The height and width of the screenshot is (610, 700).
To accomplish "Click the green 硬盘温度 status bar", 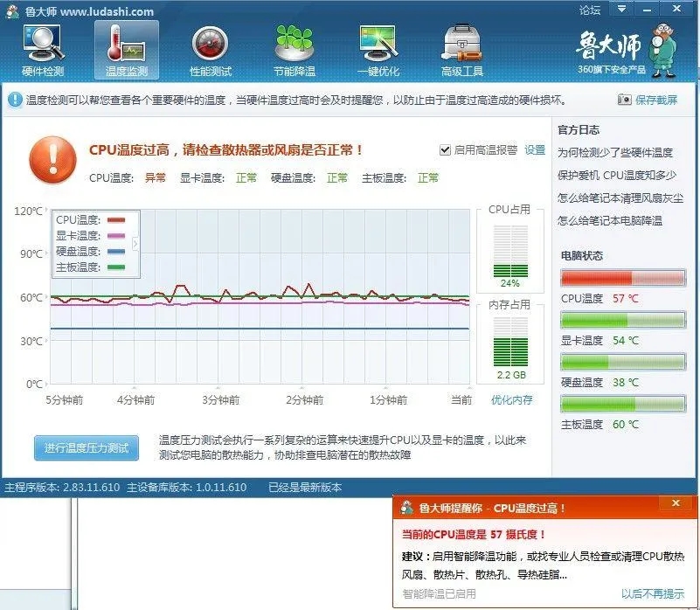I will (x=623, y=362).
